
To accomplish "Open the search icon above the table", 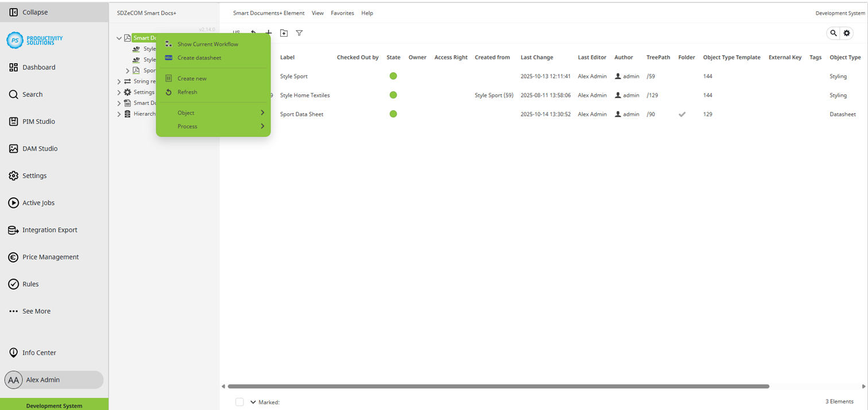I will pyautogui.click(x=834, y=33).
